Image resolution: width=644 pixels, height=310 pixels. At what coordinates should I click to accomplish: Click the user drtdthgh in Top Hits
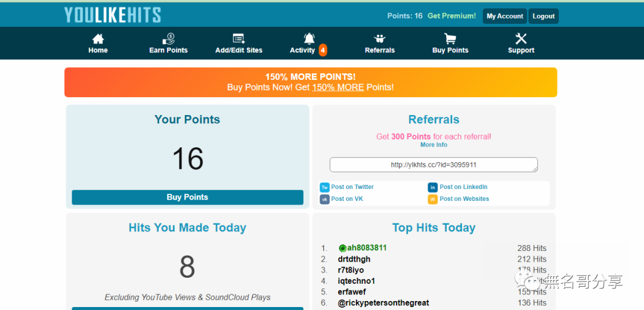[354, 259]
